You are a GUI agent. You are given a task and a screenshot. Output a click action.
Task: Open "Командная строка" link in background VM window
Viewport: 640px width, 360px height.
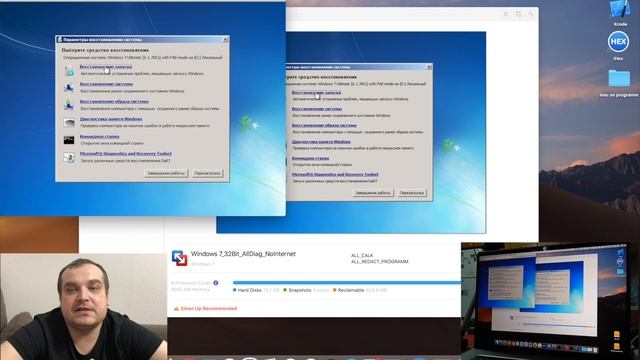(310, 158)
